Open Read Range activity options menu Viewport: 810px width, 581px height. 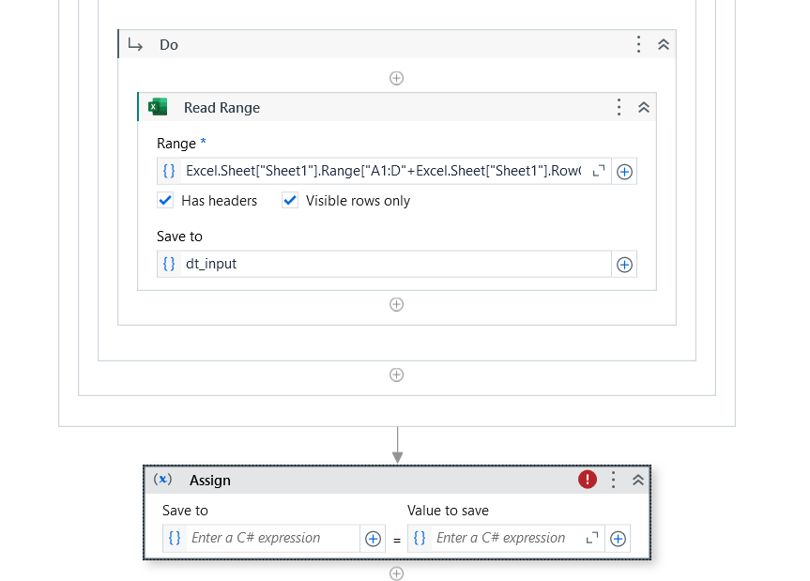(x=619, y=107)
